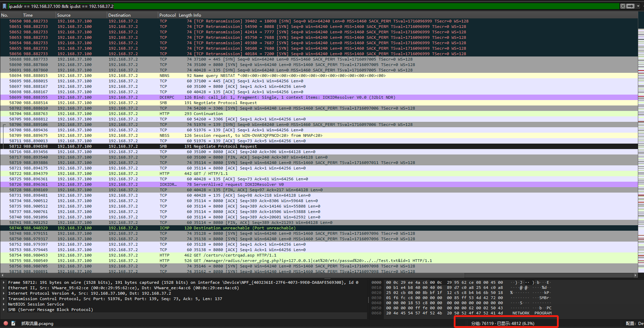Image resolution: width=644 pixels, height=328 pixels.
Task: Select packet 58706 SYN to port 139
Action: point(319,125)
